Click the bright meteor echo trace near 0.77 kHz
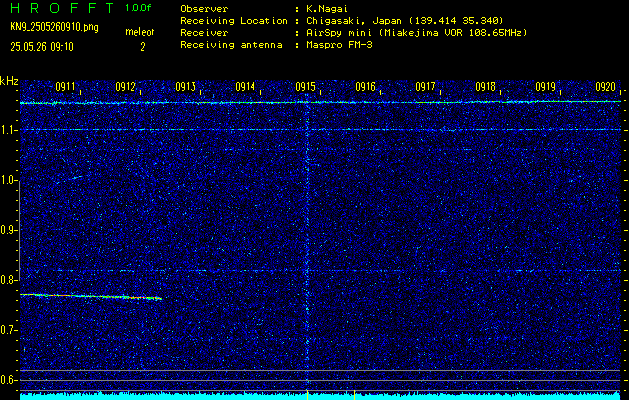 (x=91, y=296)
